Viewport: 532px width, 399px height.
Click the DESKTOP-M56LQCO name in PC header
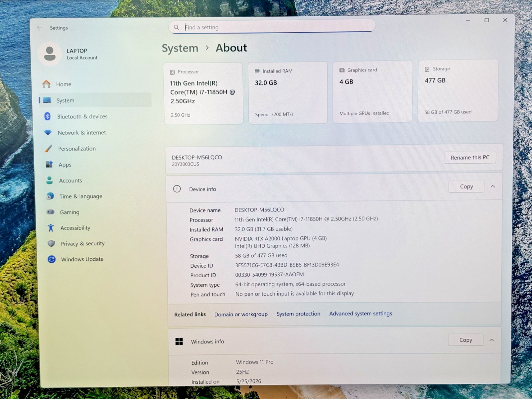197,157
